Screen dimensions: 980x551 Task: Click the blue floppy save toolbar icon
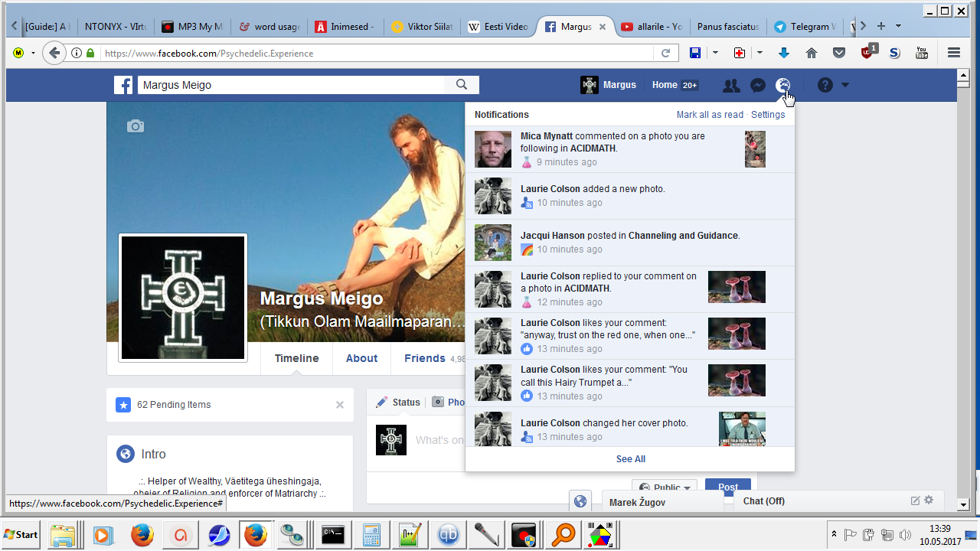695,53
